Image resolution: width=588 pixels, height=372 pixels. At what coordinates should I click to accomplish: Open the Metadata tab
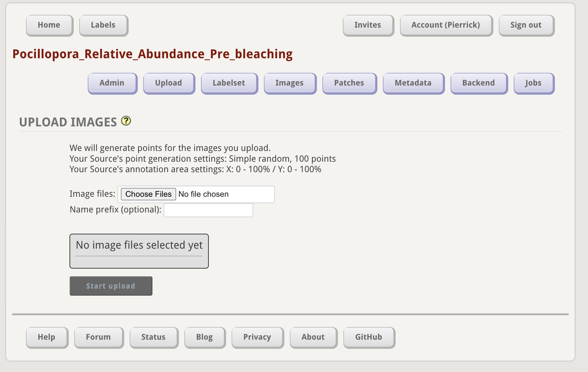coord(413,83)
